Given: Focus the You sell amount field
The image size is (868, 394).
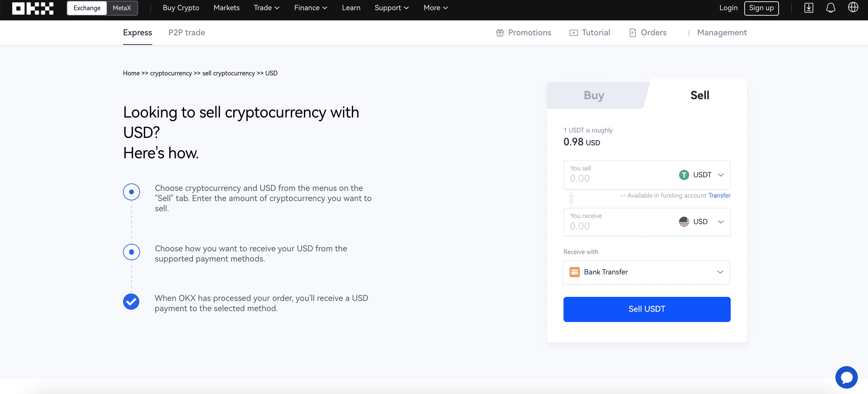Looking at the screenshot, I should coord(620,175).
